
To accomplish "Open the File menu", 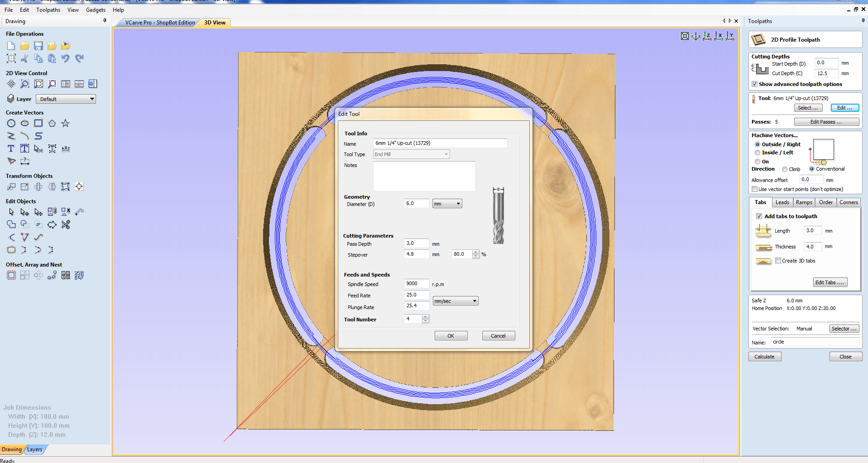I will 9,10.
